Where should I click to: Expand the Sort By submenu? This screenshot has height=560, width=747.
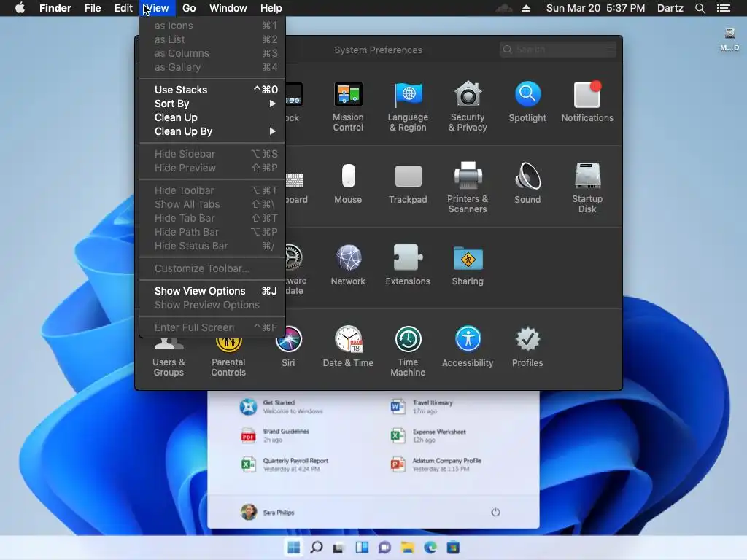(212, 104)
